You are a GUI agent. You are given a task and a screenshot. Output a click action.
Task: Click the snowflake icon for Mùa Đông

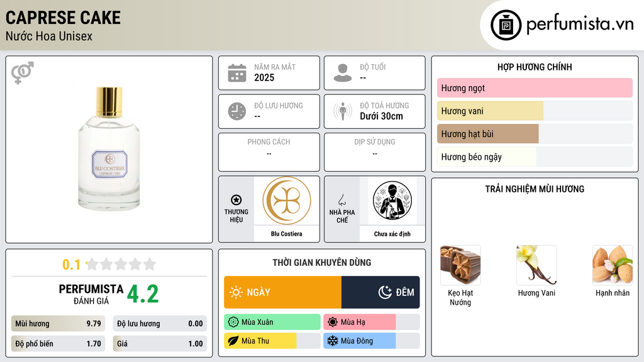point(333,341)
